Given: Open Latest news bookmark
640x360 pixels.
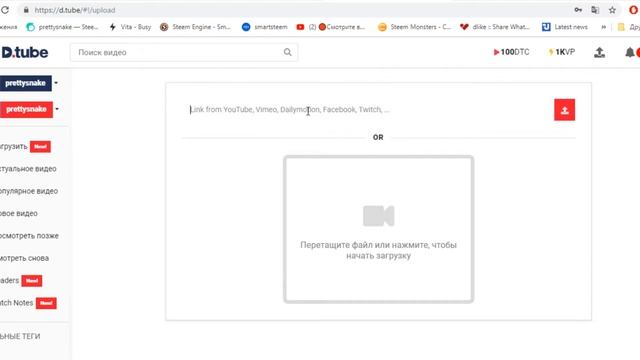Looking at the screenshot, I should coord(565,27).
